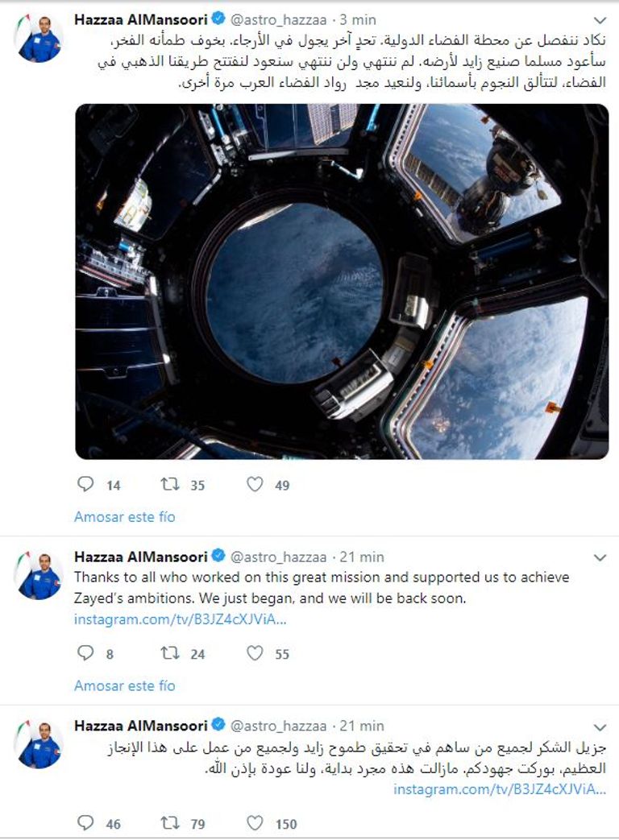
Task: Reply to the English 'Thanks to all' tweet
Action: coord(85,653)
